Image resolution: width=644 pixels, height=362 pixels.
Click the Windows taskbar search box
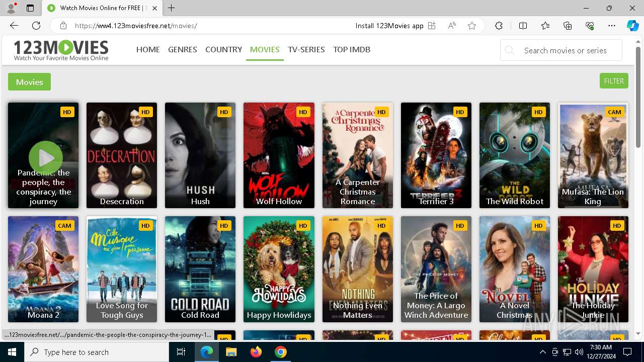97,352
